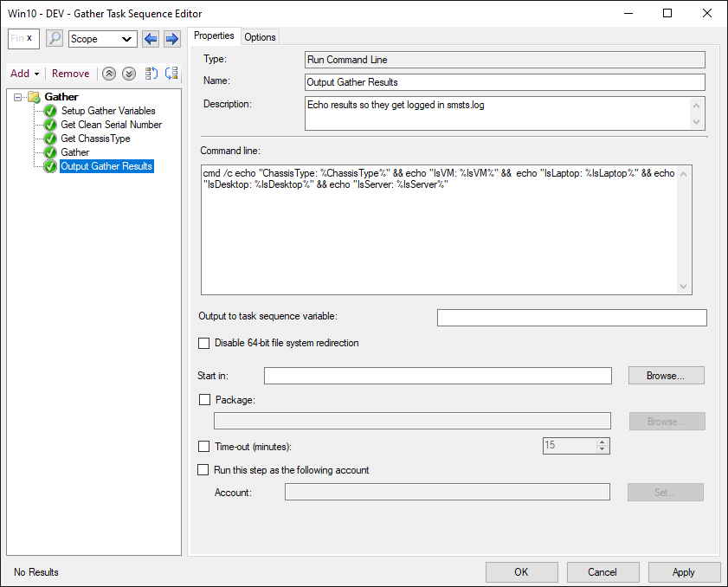This screenshot has width=728, height=587.
Task: Collapse the Gather group tree node
Action: coord(17,97)
